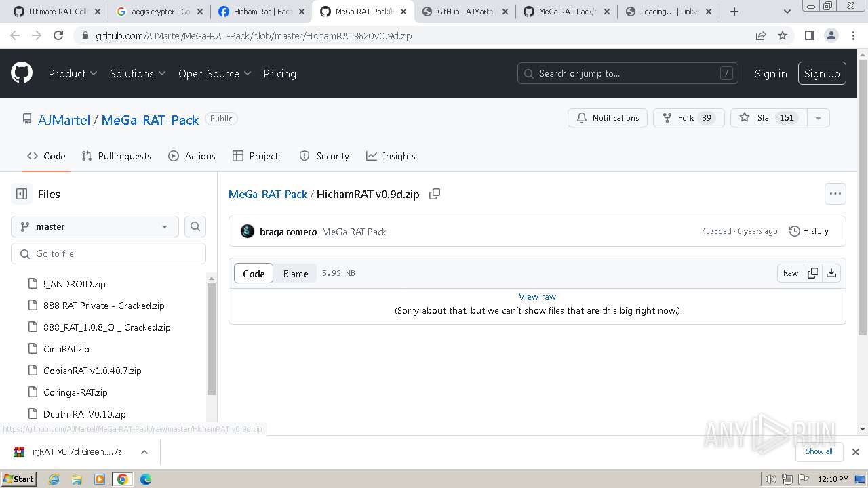Search this repository with the magnifier button
The width and height of the screenshot is (868, 488).
(195, 226)
